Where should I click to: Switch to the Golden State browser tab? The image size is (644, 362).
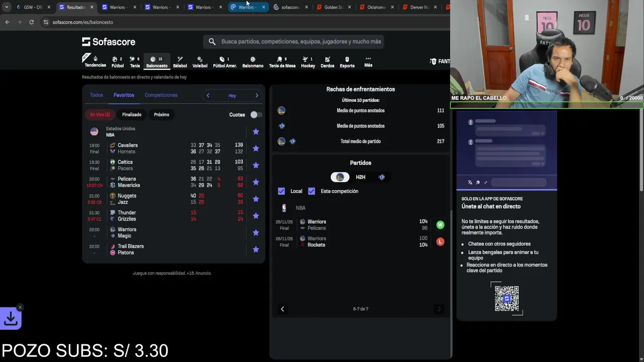[334, 8]
